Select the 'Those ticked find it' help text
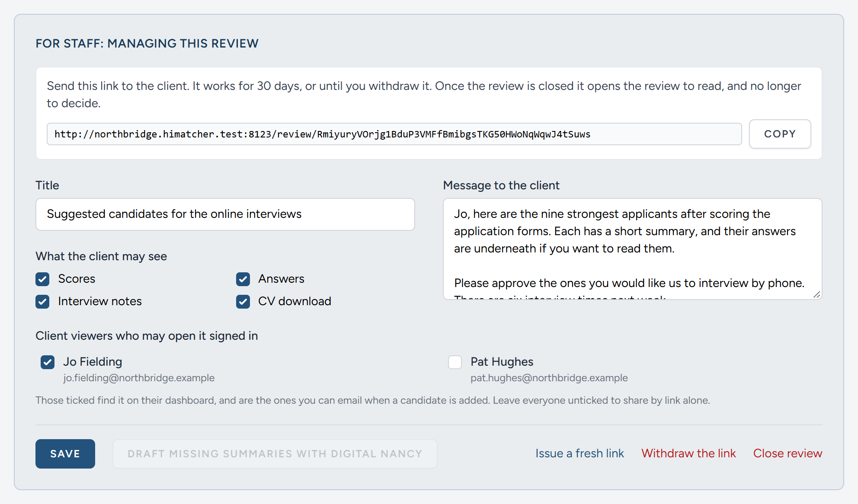858x504 pixels. point(373,400)
